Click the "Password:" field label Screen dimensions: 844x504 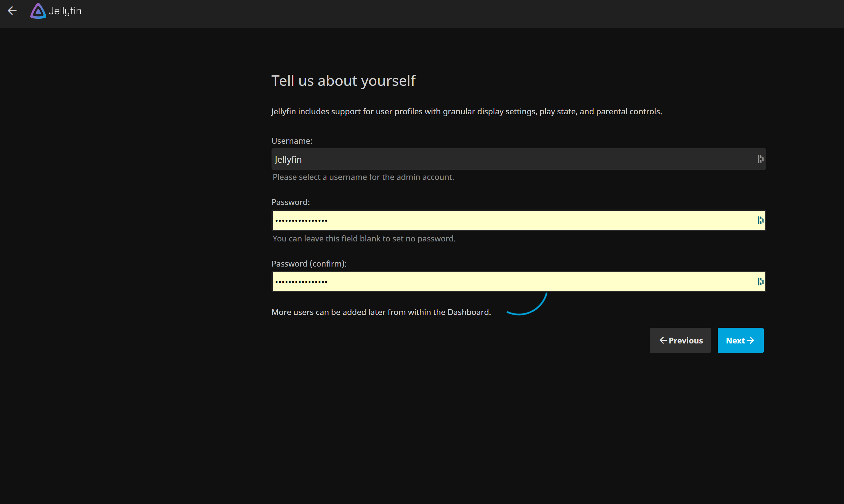pos(291,202)
